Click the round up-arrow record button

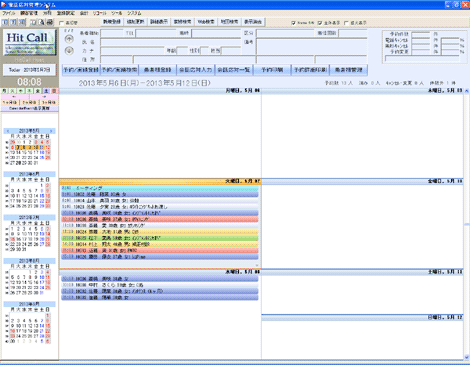coord(69,39)
